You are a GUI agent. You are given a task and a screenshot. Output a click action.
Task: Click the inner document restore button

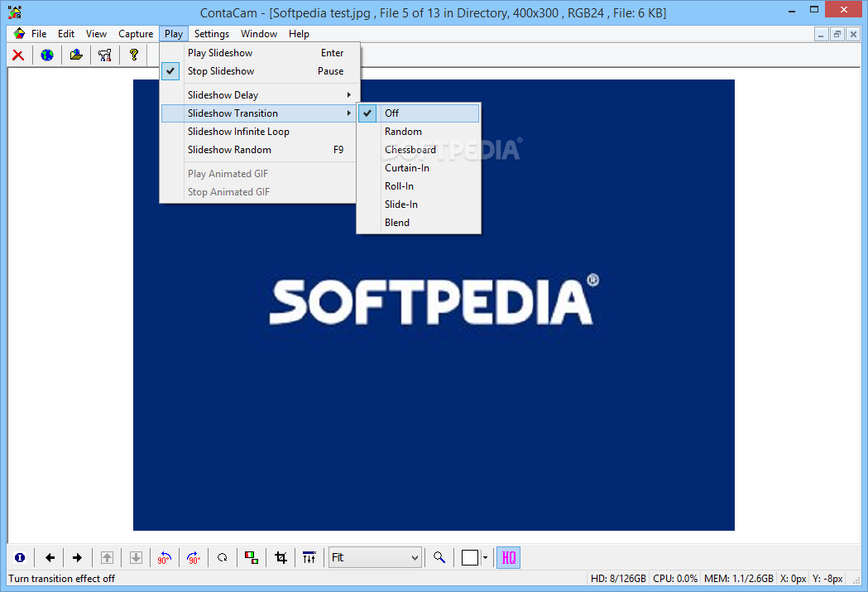[x=837, y=34]
